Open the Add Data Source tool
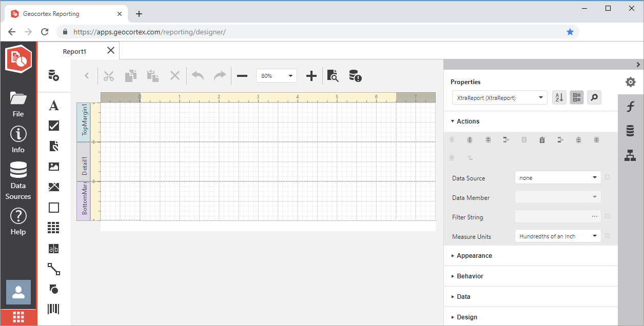Image resolution: width=644 pixels, height=326 pixels. [x=53, y=75]
